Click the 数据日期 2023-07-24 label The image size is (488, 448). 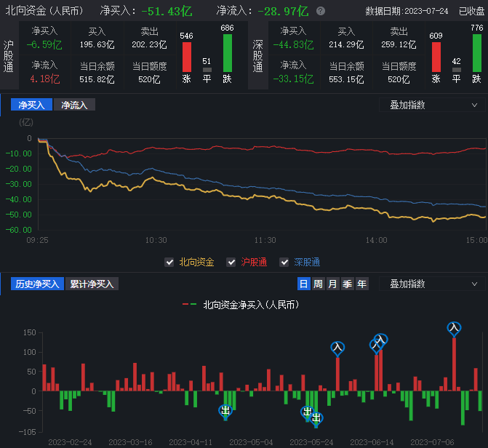tap(405, 11)
